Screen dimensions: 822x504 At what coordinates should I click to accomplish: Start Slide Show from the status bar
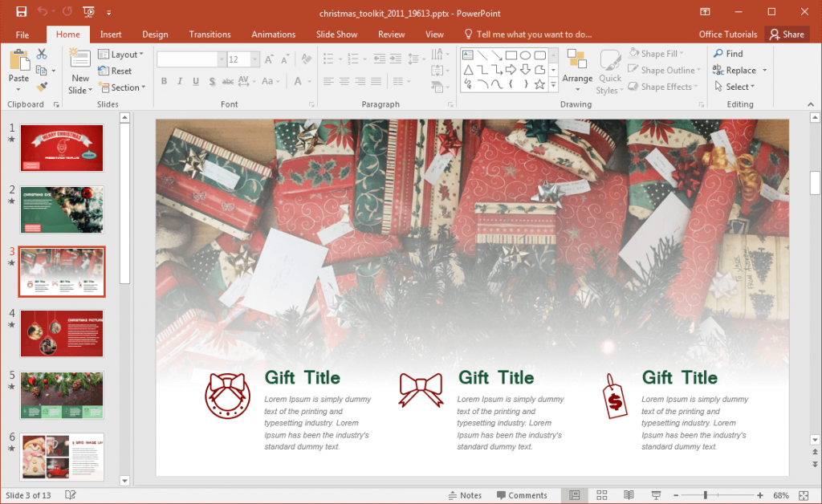point(656,495)
